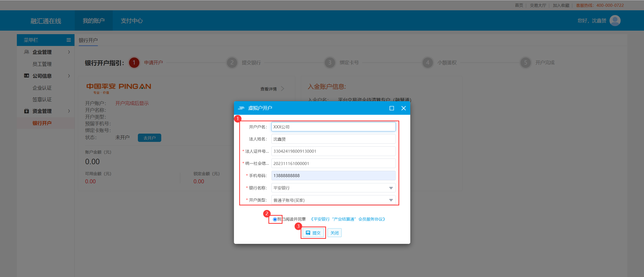Open the 交易大厅 link
Image resolution: width=644 pixels, height=277 pixels.
click(x=538, y=5)
